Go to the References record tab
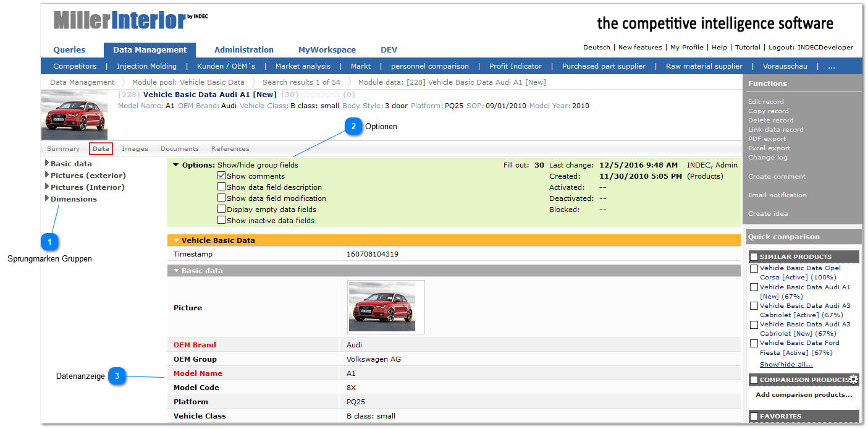This screenshot has height=429, width=868. point(230,148)
